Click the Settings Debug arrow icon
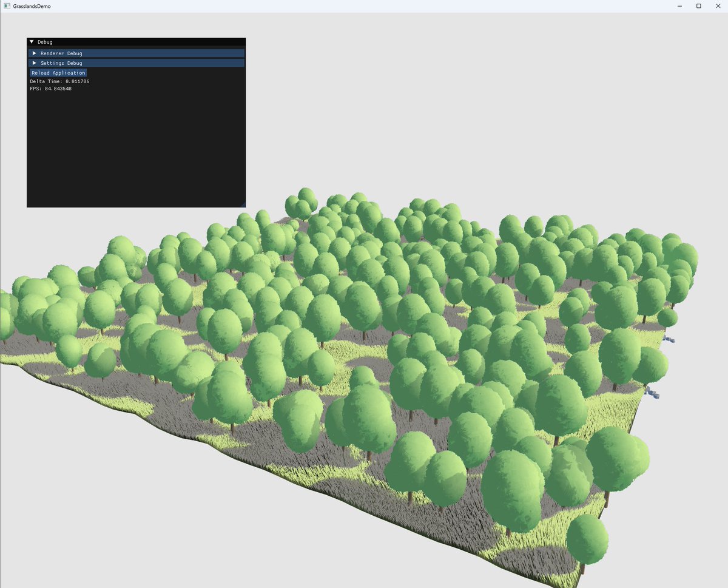The width and height of the screenshot is (728, 588). [x=35, y=63]
